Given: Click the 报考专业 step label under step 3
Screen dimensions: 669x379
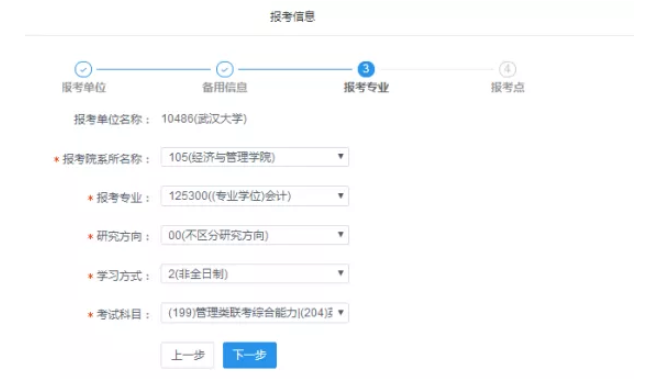Looking at the screenshot, I should point(366,87).
